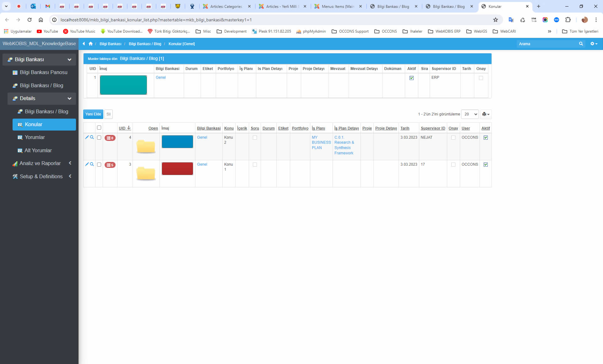Open a new browser tab

[x=539, y=6]
